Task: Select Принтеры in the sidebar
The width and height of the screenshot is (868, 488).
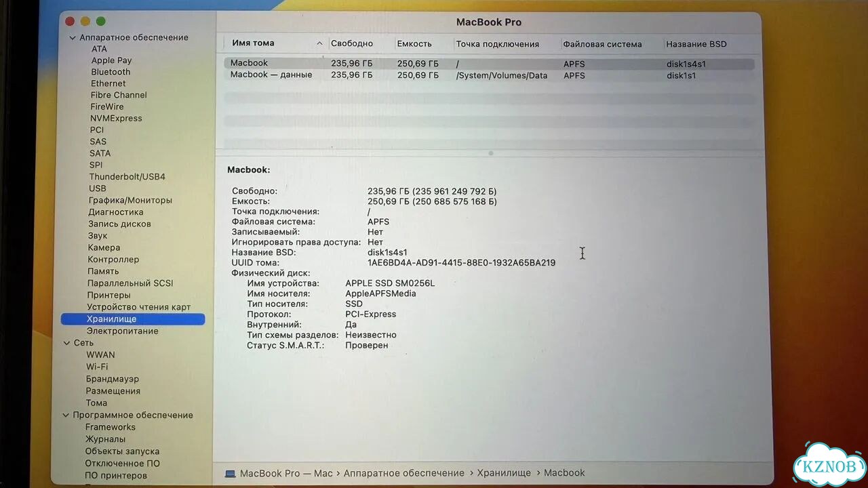Action: click(108, 295)
